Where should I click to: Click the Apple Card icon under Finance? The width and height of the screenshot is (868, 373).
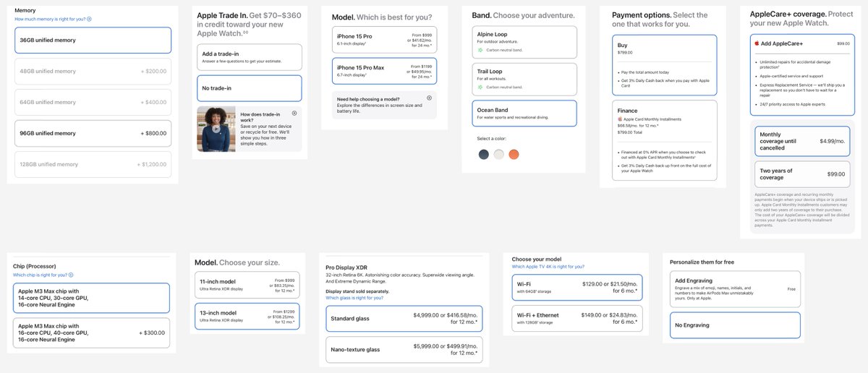point(620,119)
